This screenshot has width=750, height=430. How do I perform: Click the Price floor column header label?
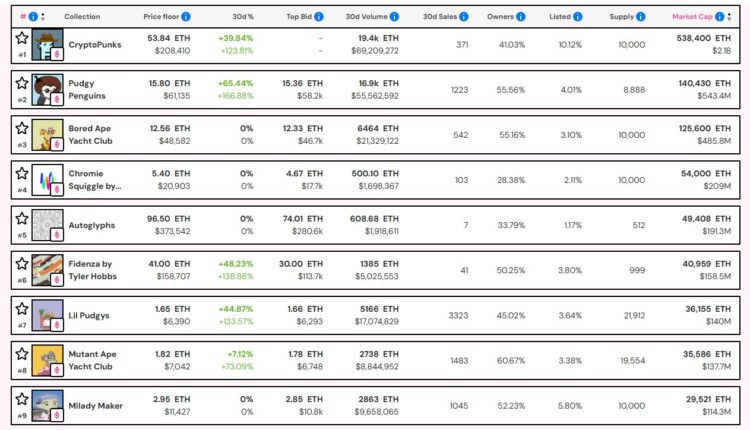tap(160, 17)
